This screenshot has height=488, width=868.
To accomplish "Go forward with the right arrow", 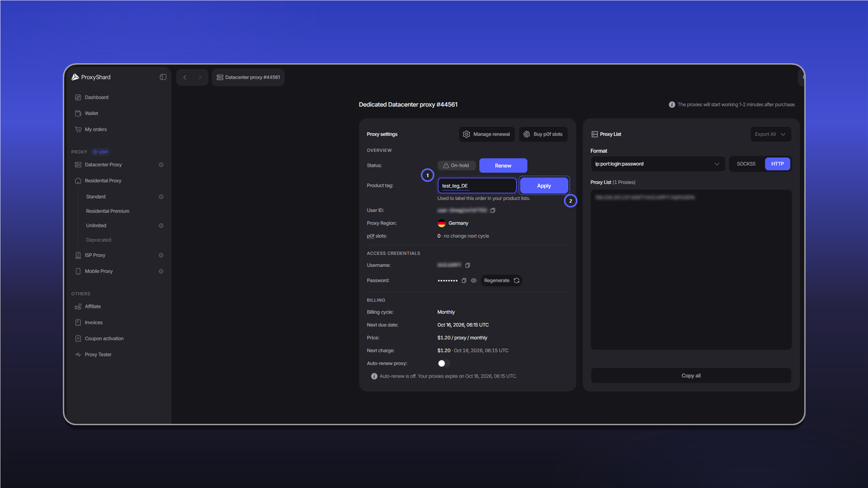I will (x=200, y=77).
